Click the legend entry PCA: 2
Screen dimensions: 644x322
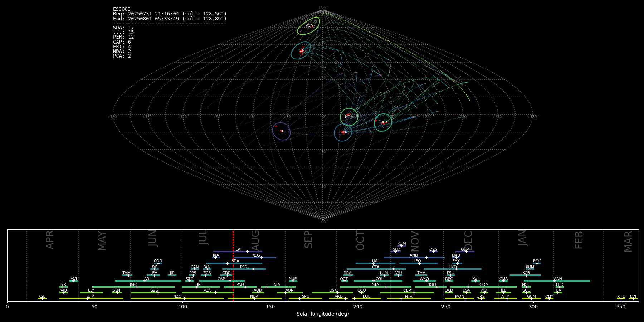click(x=122, y=56)
